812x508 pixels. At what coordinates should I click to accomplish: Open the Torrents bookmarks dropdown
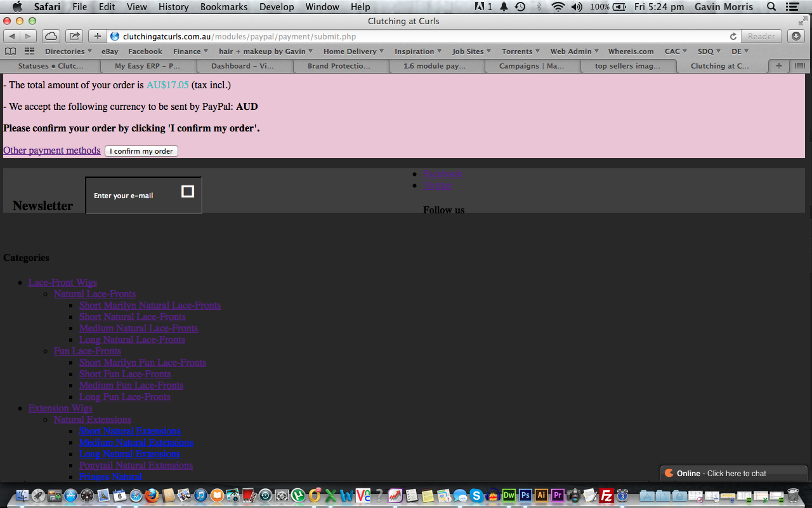pos(521,51)
